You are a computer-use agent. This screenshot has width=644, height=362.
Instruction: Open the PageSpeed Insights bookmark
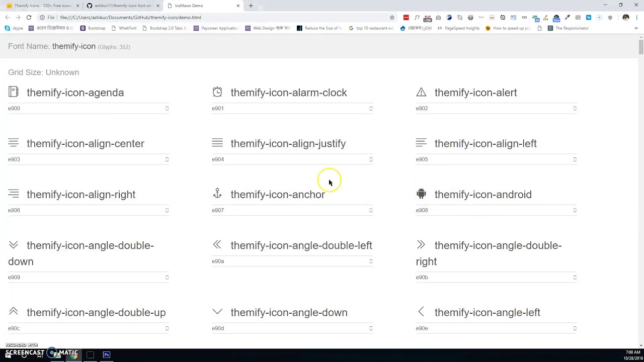(x=459, y=28)
